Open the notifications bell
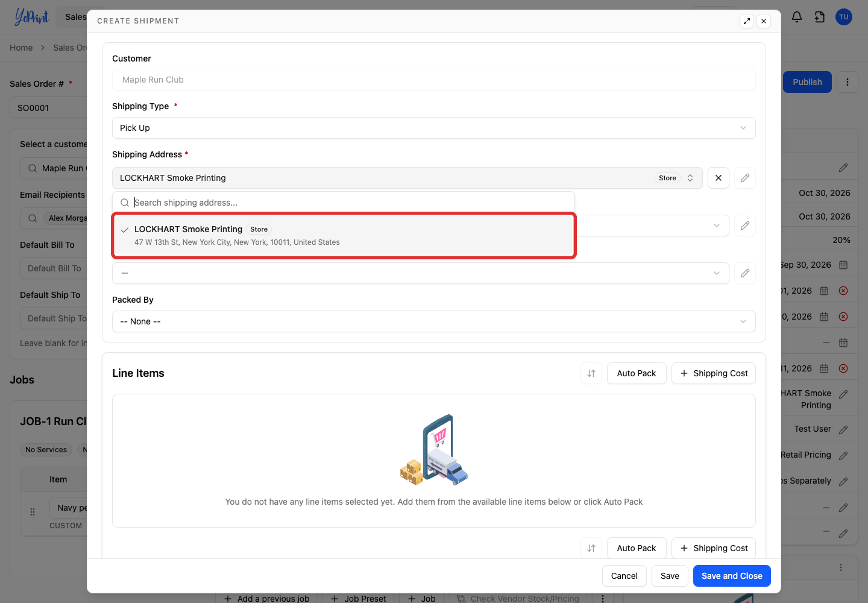This screenshot has width=868, height=603. (797, 17)
